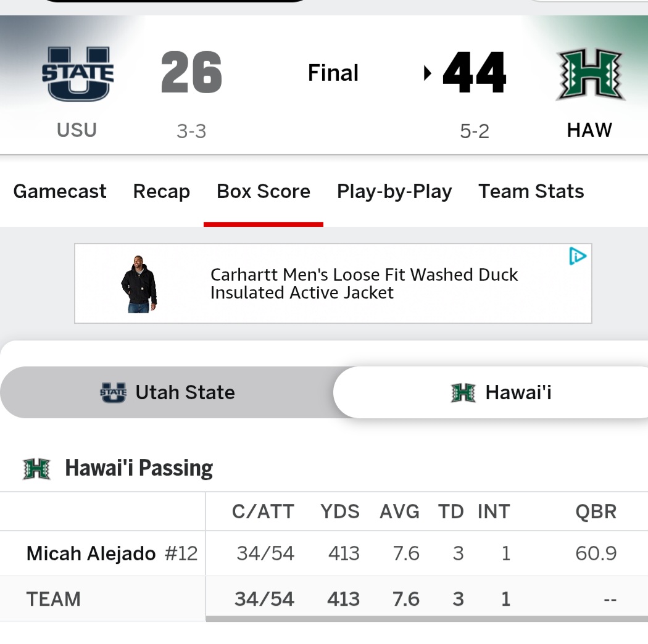Open the Gamecast tab
648x644 pixels.
[60, 192]
